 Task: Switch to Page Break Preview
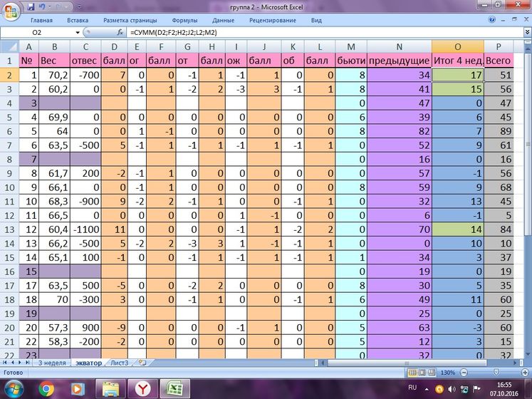(x=432, y=373)
